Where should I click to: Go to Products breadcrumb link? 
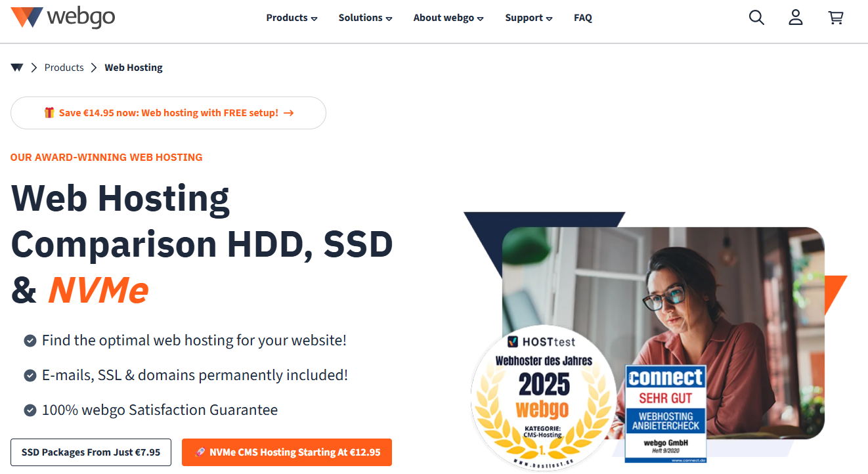coord(64,68)
